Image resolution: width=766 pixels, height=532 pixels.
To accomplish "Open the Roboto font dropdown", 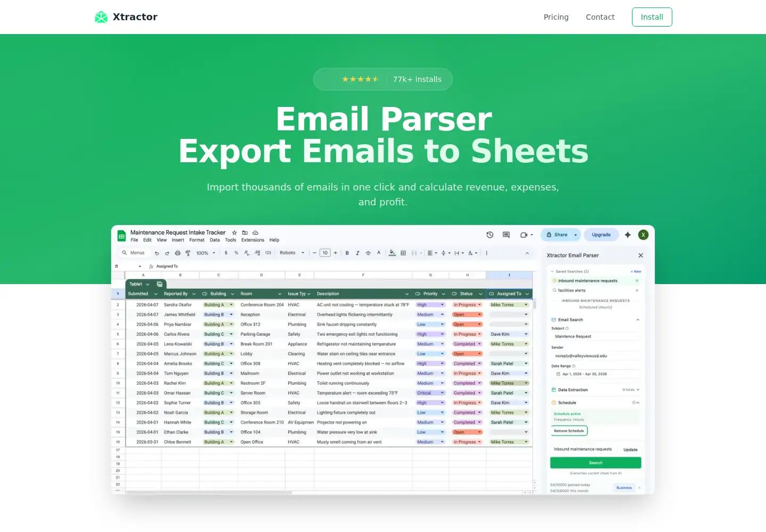I will tap(292, 253).
